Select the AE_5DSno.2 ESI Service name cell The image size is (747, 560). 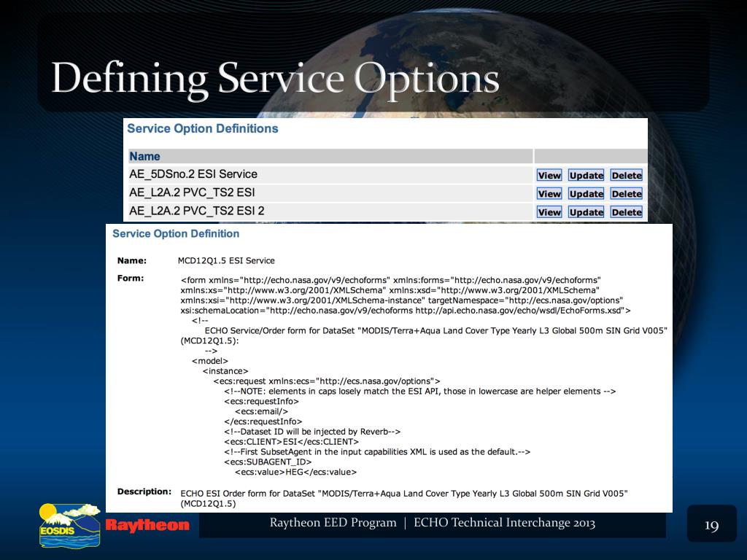pyautogui.click(x=330, y=174)
